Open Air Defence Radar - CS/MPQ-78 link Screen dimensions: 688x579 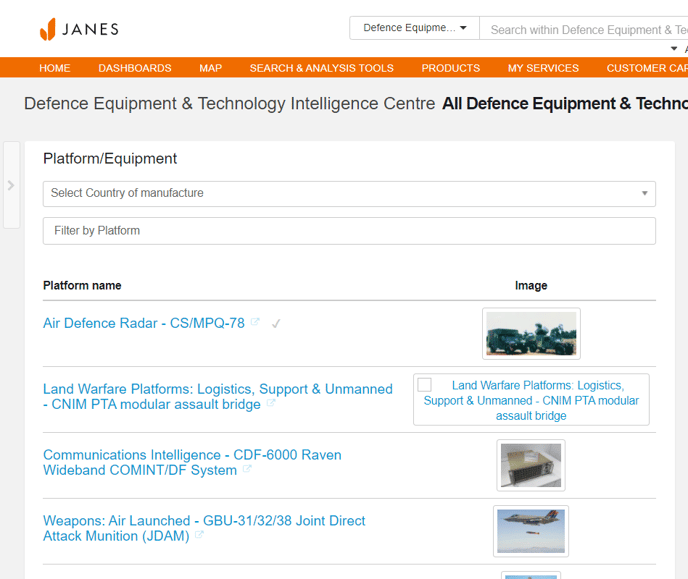pyautogui.click(x=144, y=323)
